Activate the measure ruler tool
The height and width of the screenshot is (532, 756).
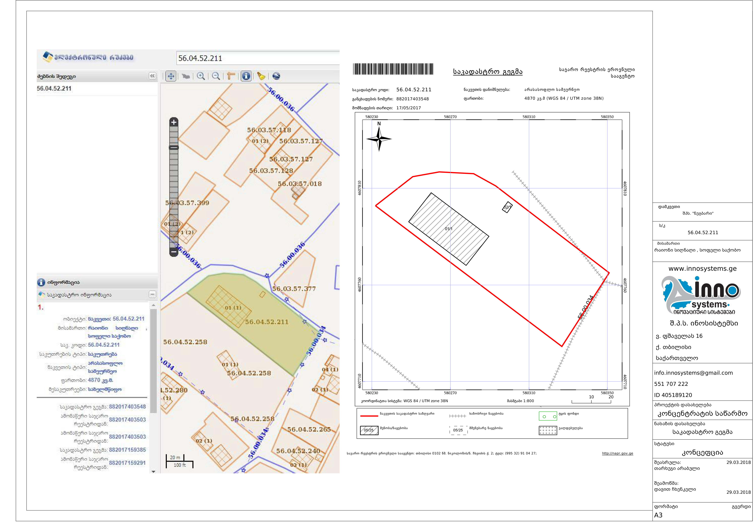[231, 76]
